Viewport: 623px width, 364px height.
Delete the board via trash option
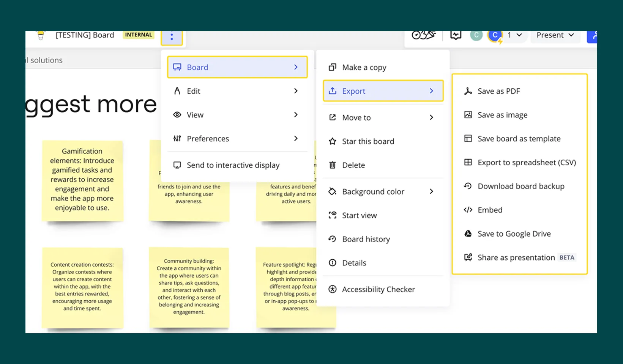click(353, 165)
